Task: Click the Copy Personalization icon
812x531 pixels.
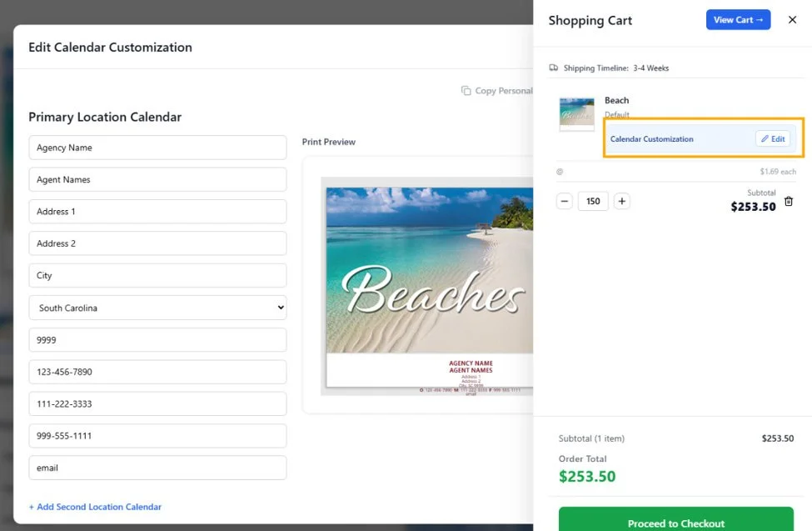Action: (x=466, y=91)
